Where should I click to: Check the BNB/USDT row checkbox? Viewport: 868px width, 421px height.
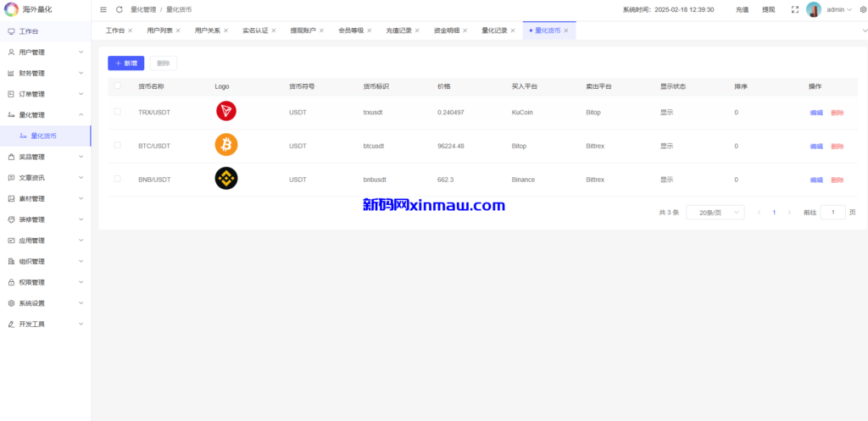(x=117, y=179)
